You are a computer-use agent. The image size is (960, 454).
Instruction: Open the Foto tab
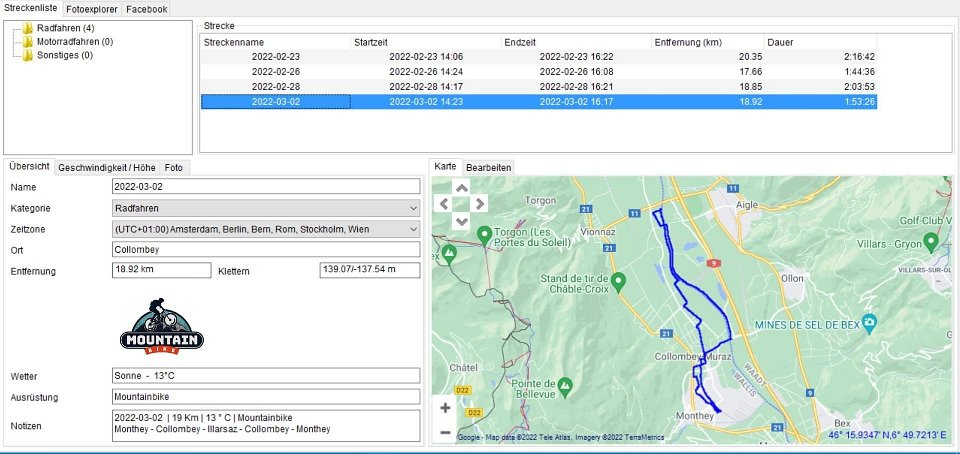tap(173, 167)
